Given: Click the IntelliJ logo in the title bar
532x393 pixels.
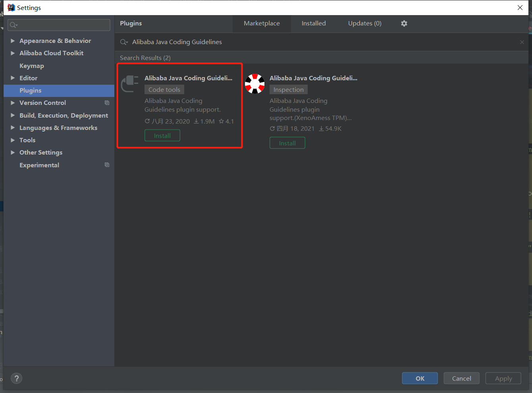Looking at the screenshot, I should [x=11, y=8].
